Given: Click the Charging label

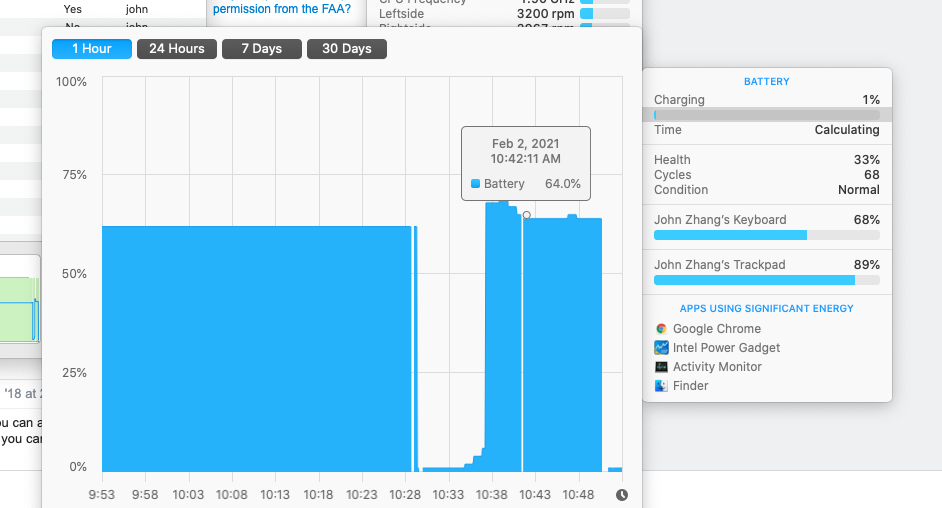Looking at the screenshot, I should pos(679,100).
